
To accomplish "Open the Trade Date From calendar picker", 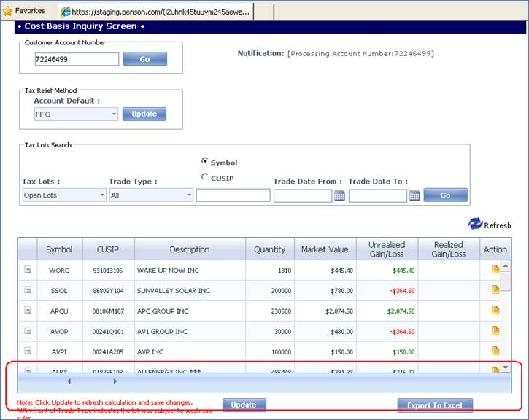I will (x=339, y=195).
